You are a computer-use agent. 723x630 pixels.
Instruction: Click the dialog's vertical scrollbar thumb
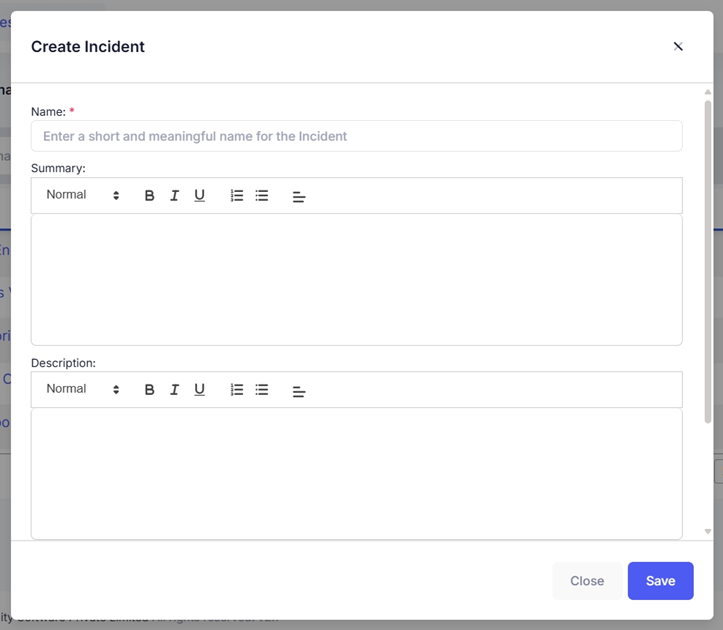pos(708,262)
